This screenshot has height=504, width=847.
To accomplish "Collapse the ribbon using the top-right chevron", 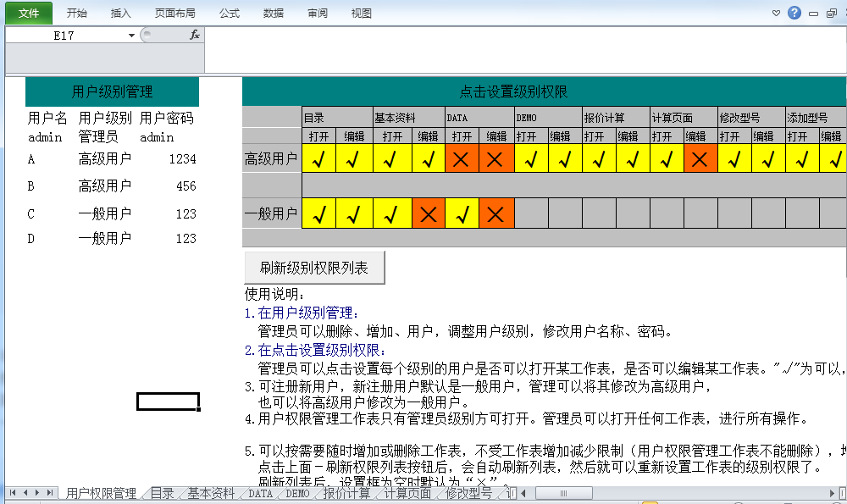I will (777, 14).
